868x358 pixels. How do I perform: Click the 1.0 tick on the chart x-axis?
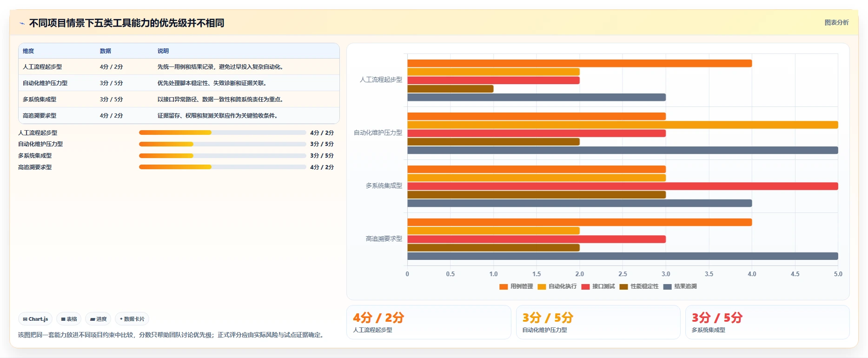pyautogui.click(x=493, y=274)
